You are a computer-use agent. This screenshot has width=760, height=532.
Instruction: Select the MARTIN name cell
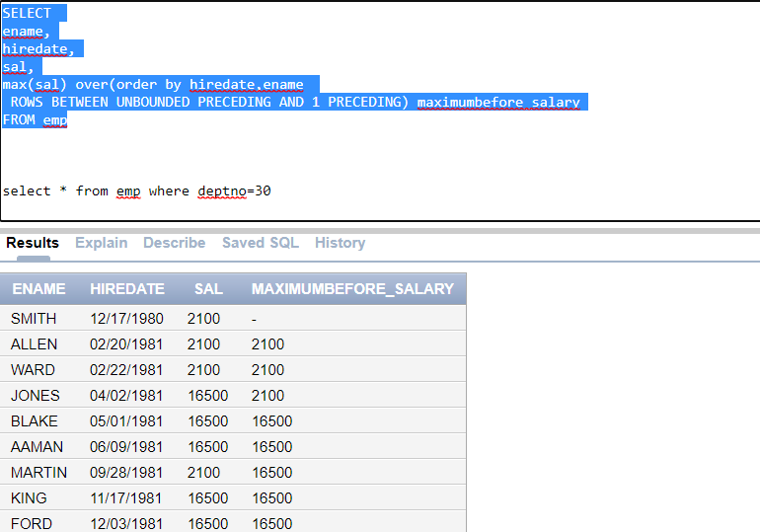[x=38, y=473]
